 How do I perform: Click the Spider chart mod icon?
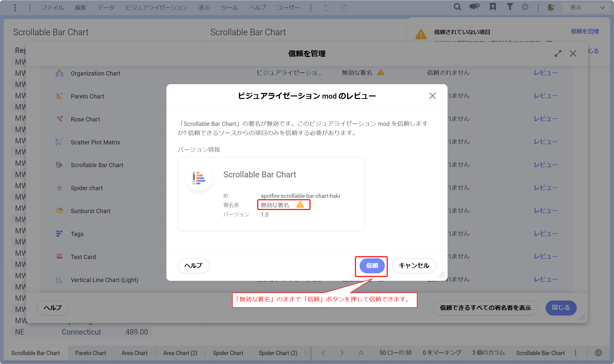[59, 188]
